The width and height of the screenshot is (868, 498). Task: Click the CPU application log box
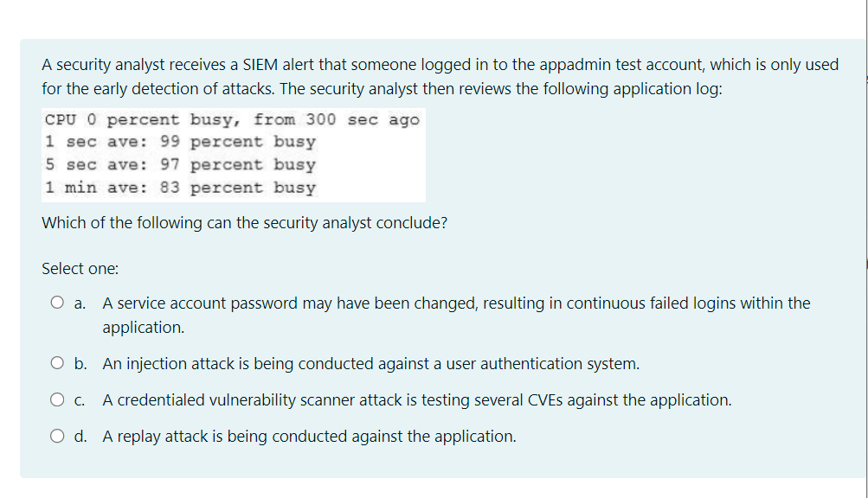234,154
